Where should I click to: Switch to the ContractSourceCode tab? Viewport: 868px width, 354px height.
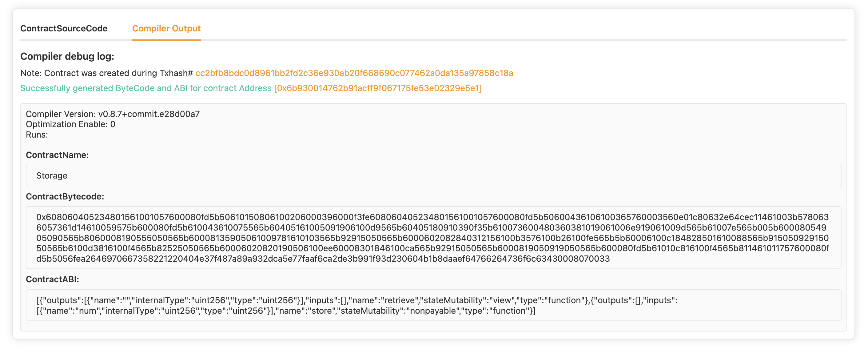[64, 28]
